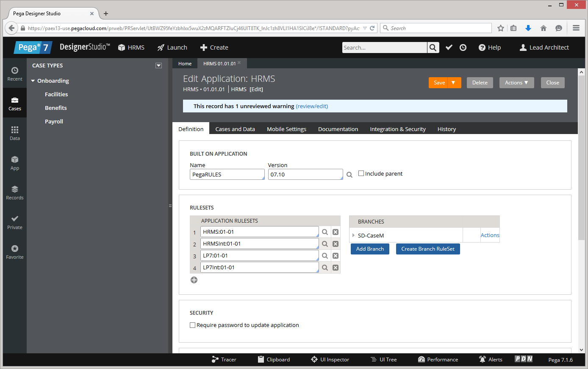
Task: Add a new ruleset row with plus icon
Action: click(194, 280)
